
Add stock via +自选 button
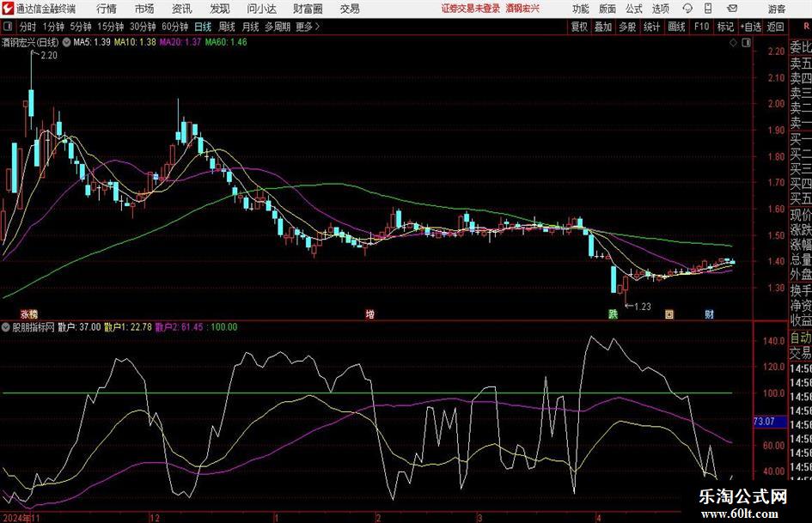pos(751,27)
